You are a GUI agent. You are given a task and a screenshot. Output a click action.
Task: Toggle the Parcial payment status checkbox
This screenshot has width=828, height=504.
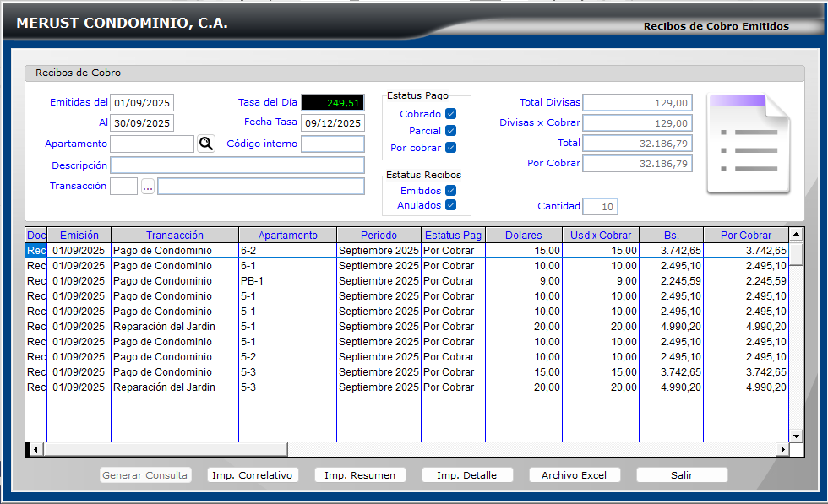point(451,131)
